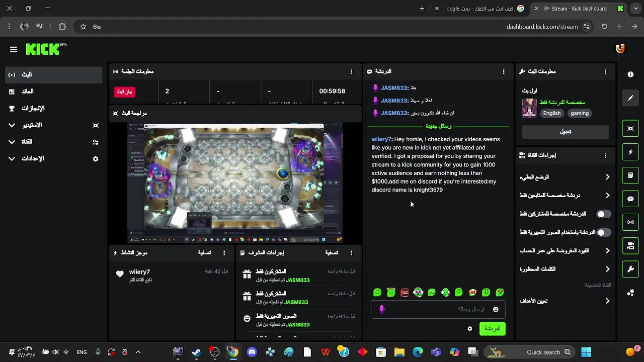This screenshot has height=362, width=644.
Task: Click the gaming category tag
Action: [580, 114]
